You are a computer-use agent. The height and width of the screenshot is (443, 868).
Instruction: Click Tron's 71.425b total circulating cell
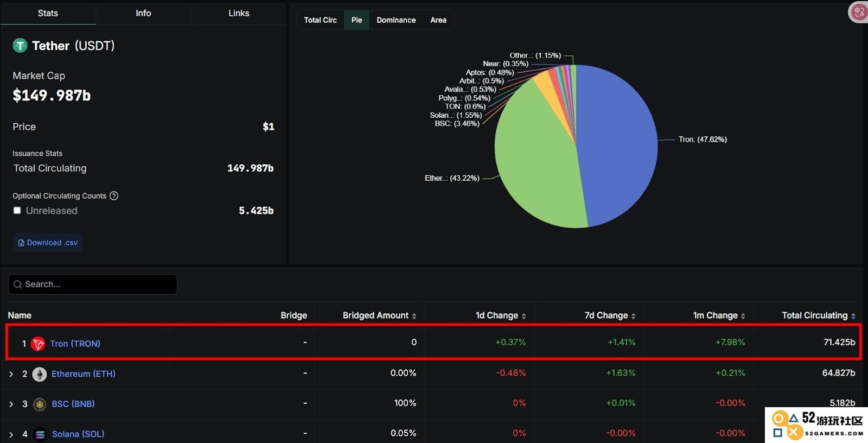839,342
